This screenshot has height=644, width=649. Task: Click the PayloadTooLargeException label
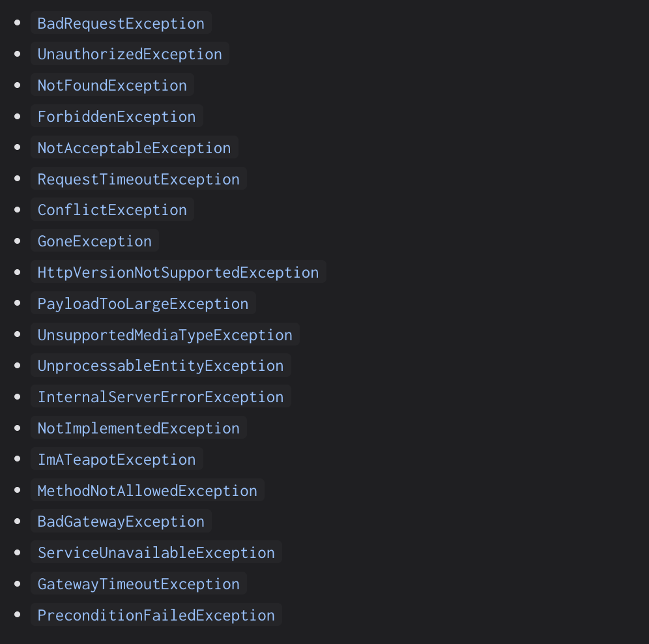143,304
